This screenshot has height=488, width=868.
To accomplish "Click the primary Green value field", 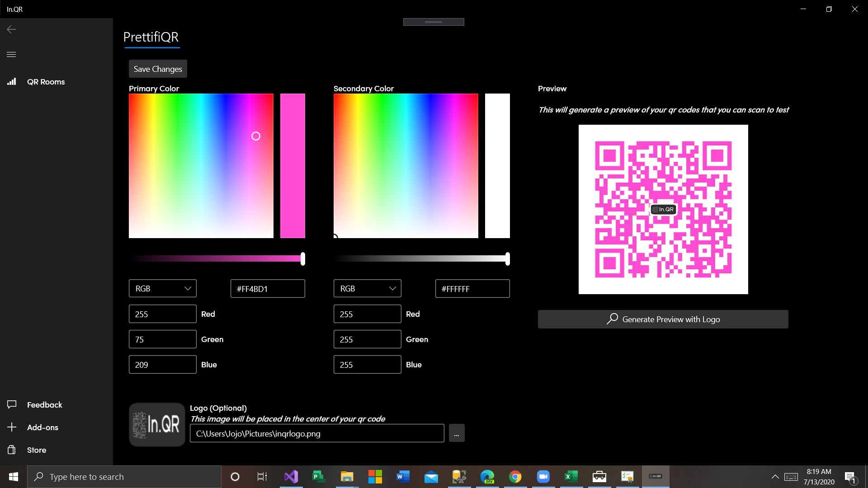I will 163,339.
